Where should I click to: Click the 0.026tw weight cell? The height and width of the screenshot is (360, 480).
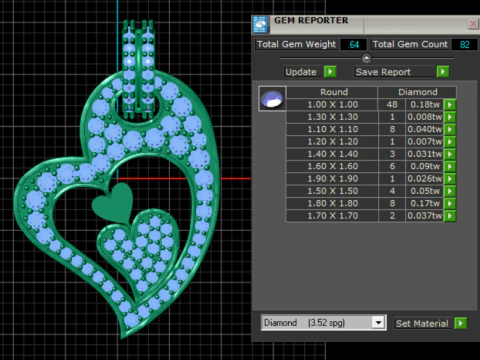point(425,179)
